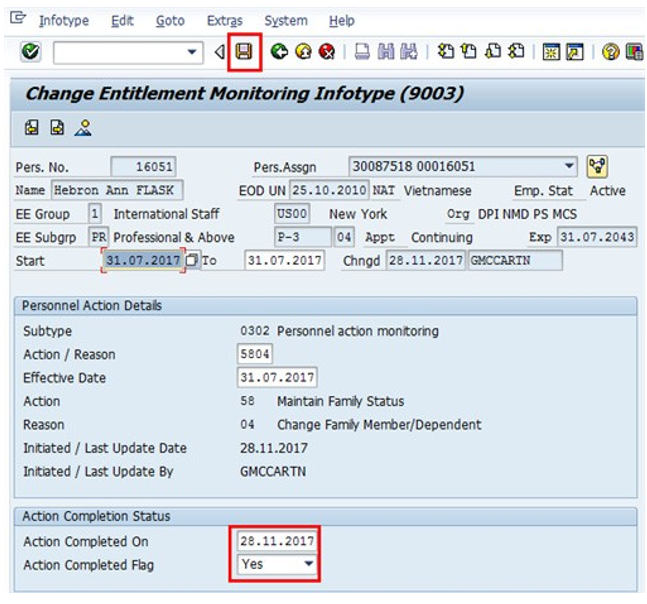
Task: Click the Last Update By value GMCCARTN
Action: pos(273,472)
